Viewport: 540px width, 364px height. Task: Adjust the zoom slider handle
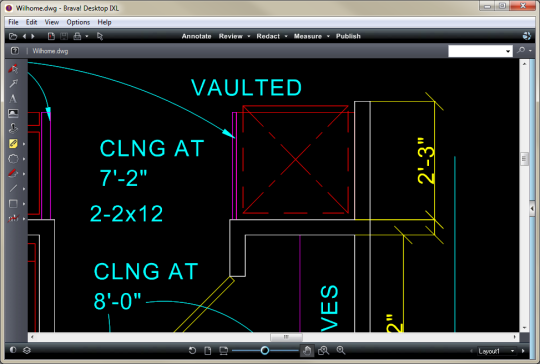264,351
